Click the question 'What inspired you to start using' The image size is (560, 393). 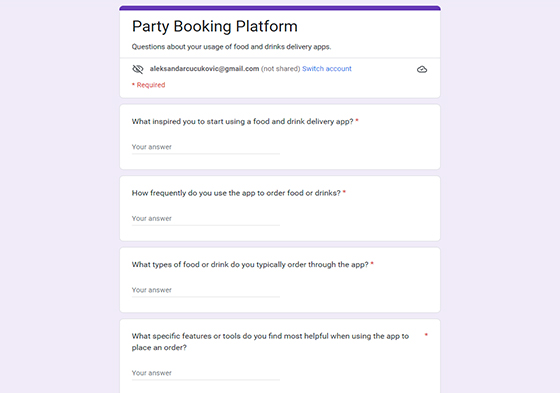click(x=242, y=121)
